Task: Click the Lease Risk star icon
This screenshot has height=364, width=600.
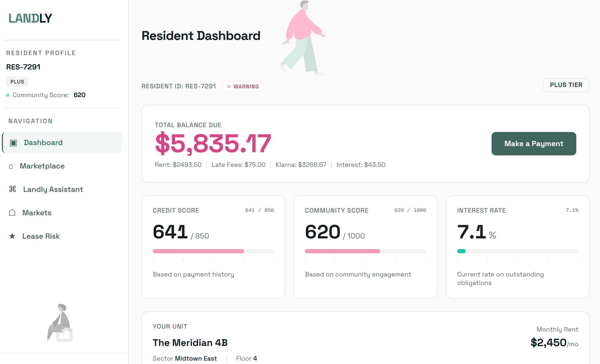Action: pos(12,236)
